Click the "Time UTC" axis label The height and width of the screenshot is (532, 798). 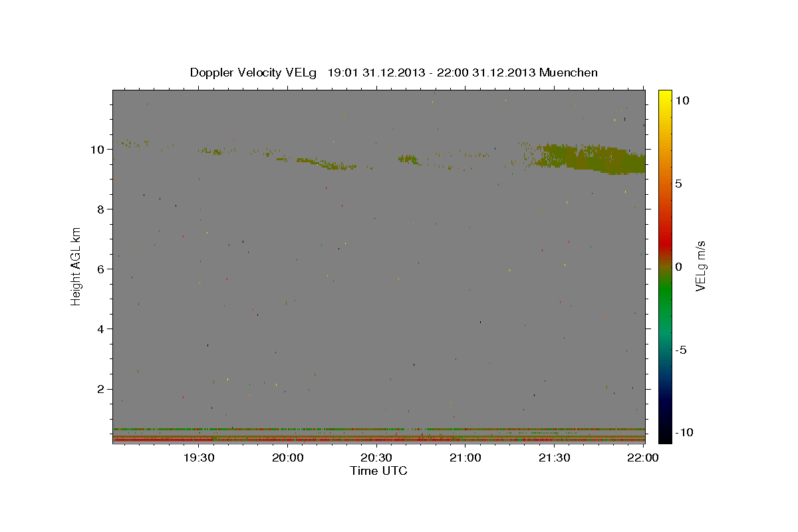pyautogui.click(x=378, y=471)
